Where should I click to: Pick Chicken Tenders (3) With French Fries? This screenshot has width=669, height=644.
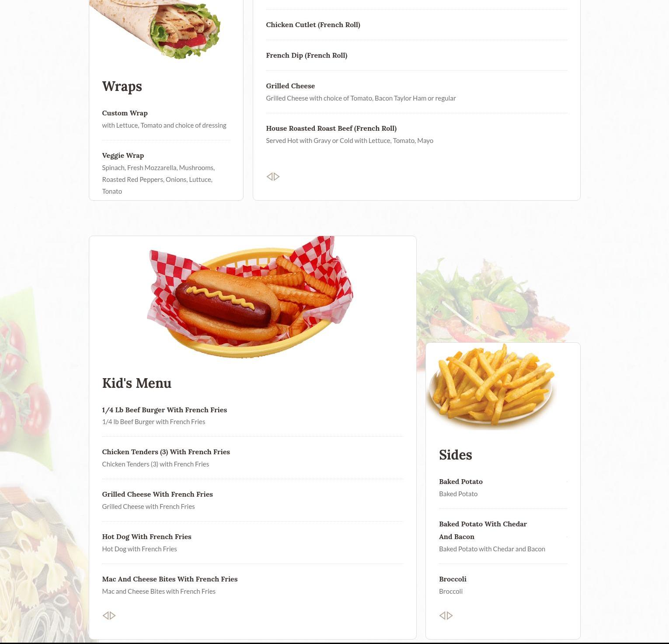pos(252,458)
